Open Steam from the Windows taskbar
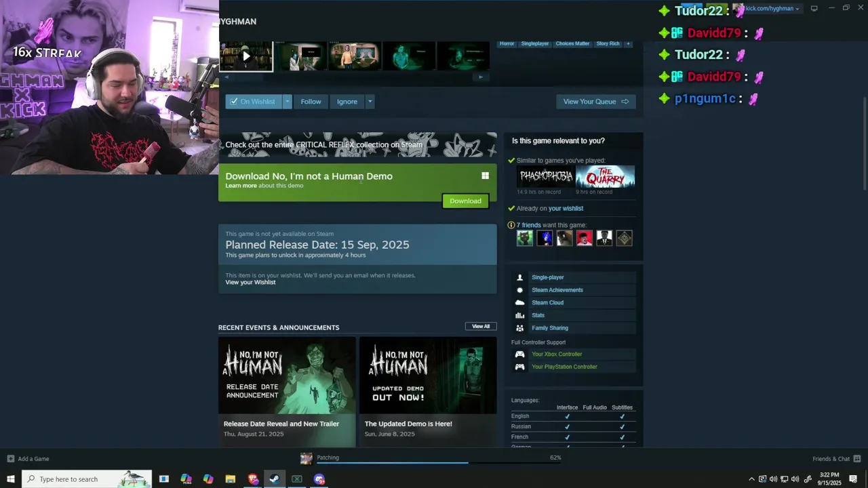Image resolution: width=868 pixels, height=488 pixels. pos(275,479)
